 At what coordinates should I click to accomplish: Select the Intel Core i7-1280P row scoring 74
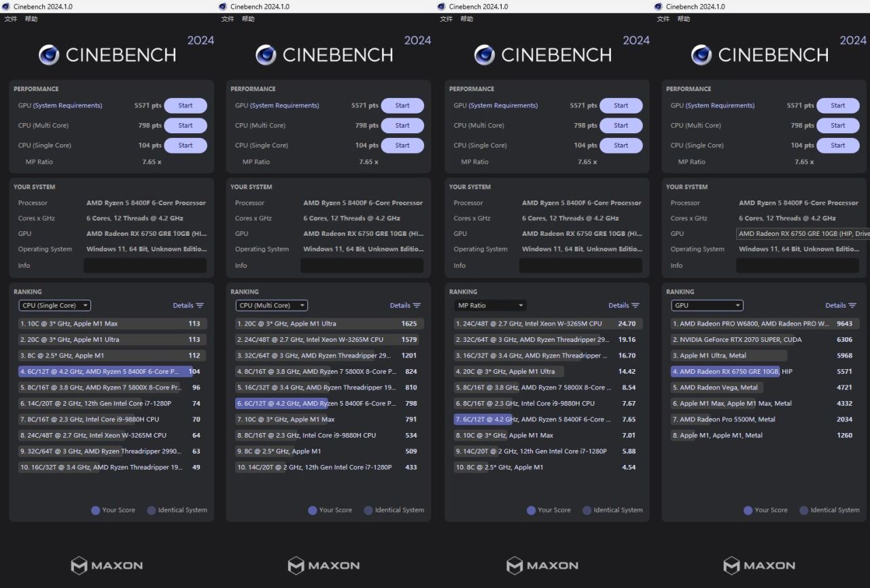tap(112, 404)
